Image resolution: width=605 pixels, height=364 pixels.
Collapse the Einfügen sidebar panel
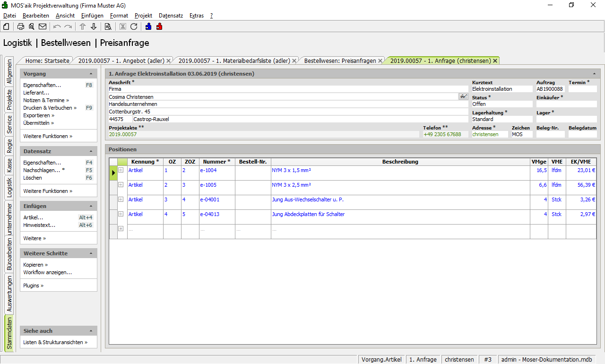point(91,206)
